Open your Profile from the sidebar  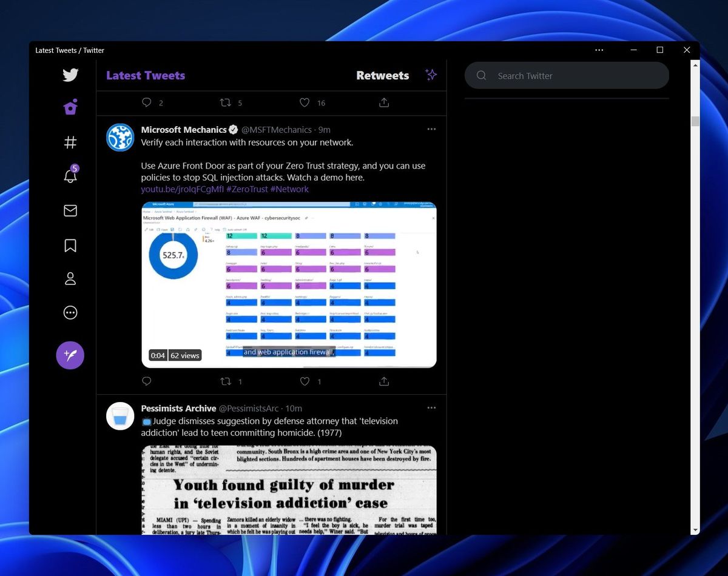coord(70,278)
